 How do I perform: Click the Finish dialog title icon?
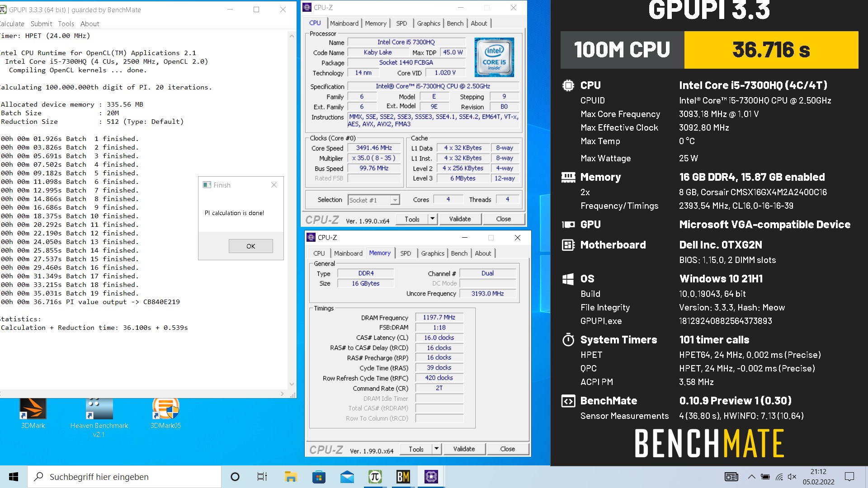[x=207, y=185]
